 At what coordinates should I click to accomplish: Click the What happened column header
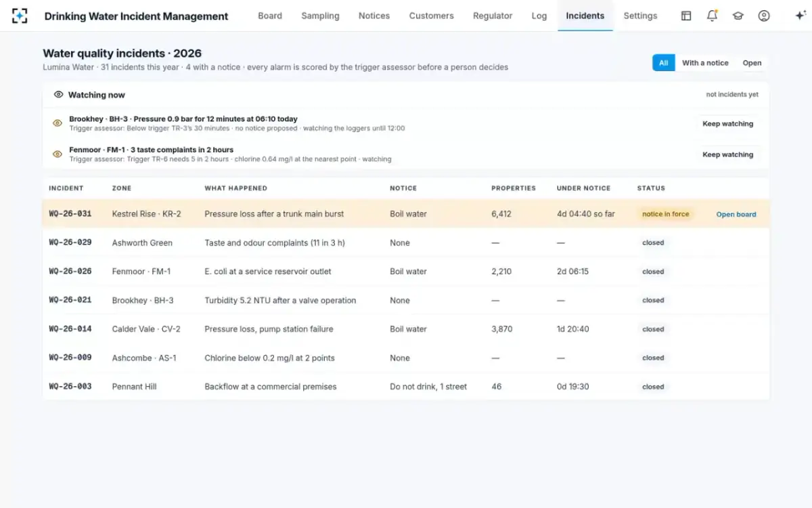point(236,188)
